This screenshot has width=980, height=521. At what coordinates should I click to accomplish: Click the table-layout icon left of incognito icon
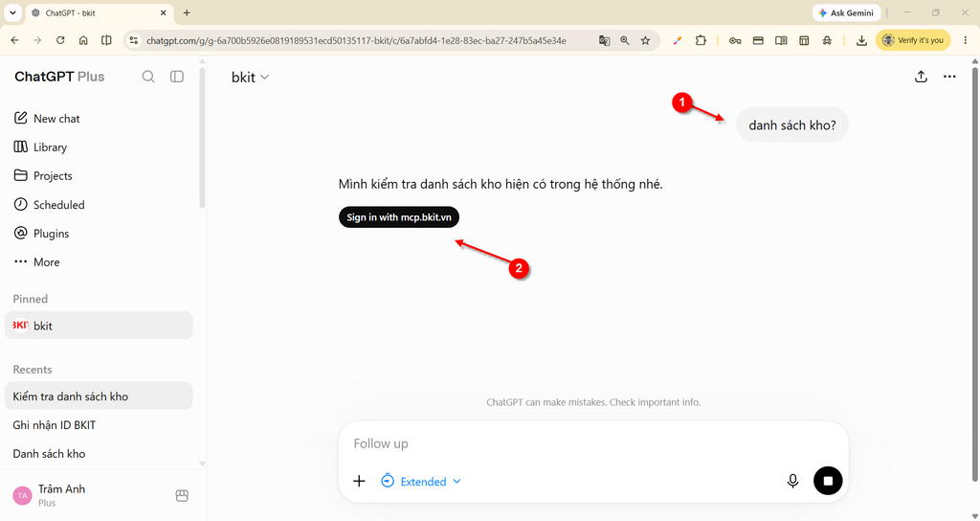pyautogui.click(x=804, y=40)
